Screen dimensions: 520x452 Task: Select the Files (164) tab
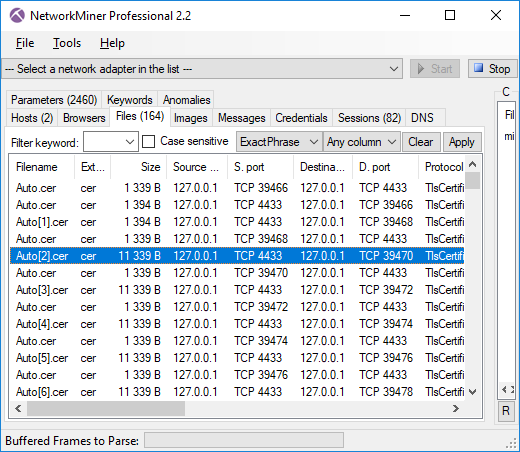[140, 116]
